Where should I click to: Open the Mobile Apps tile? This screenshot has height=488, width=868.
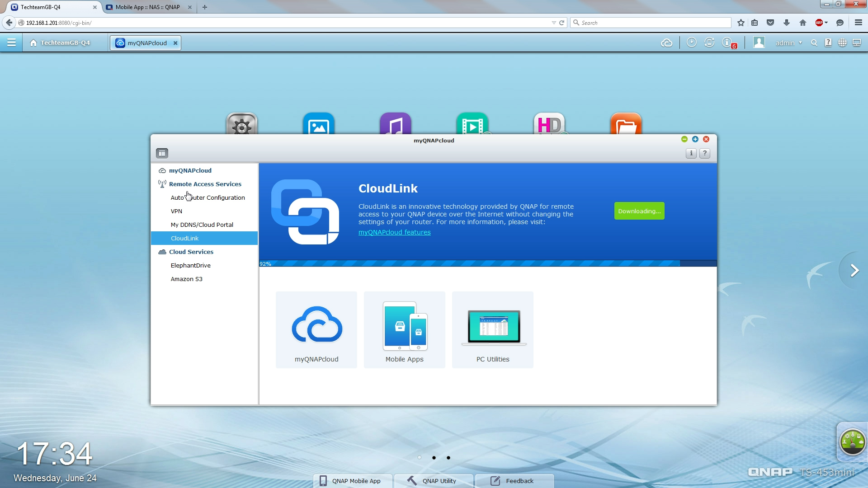click(404, 330)
